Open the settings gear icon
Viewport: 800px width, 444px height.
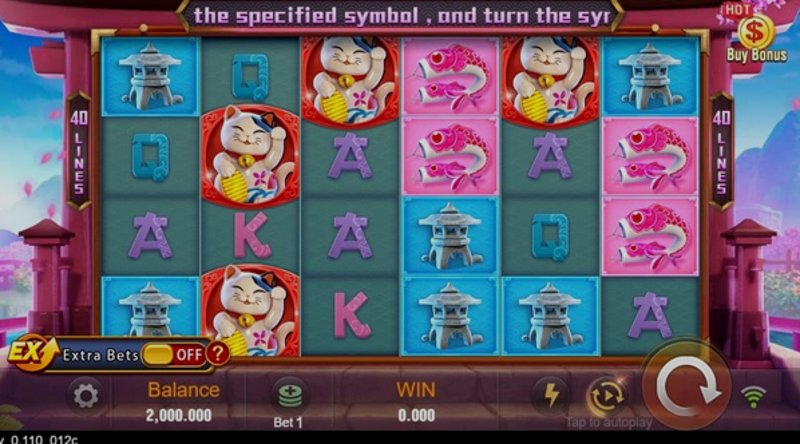coord(85,397)
